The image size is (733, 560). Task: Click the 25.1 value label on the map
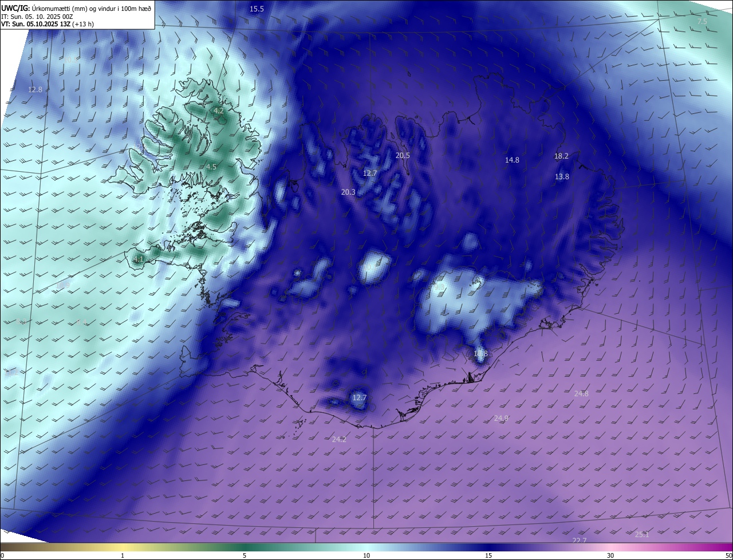642,535
